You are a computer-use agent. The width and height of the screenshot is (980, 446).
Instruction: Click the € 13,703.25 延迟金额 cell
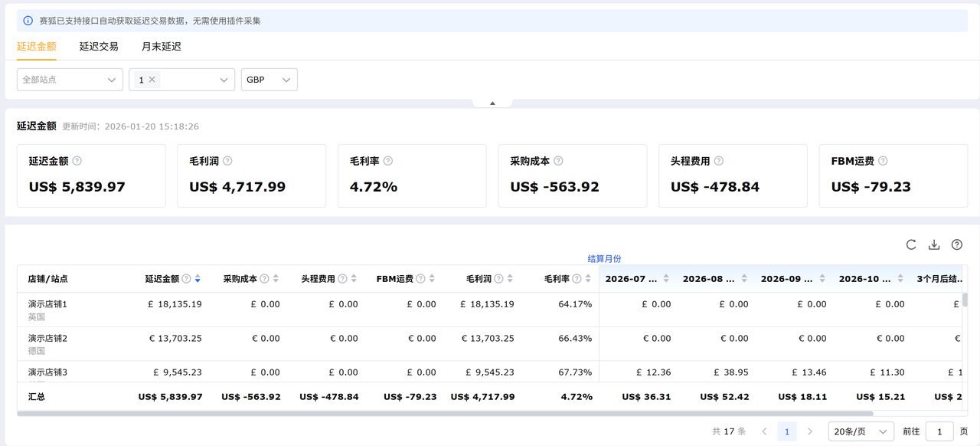point(175,338)
